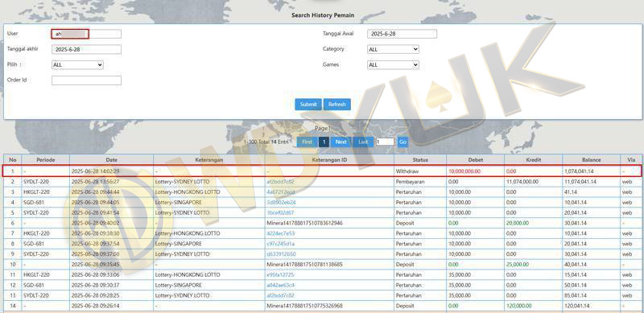Click the Via column header
This screenshot has height=313, width=644.
click(x=631, y=160)
